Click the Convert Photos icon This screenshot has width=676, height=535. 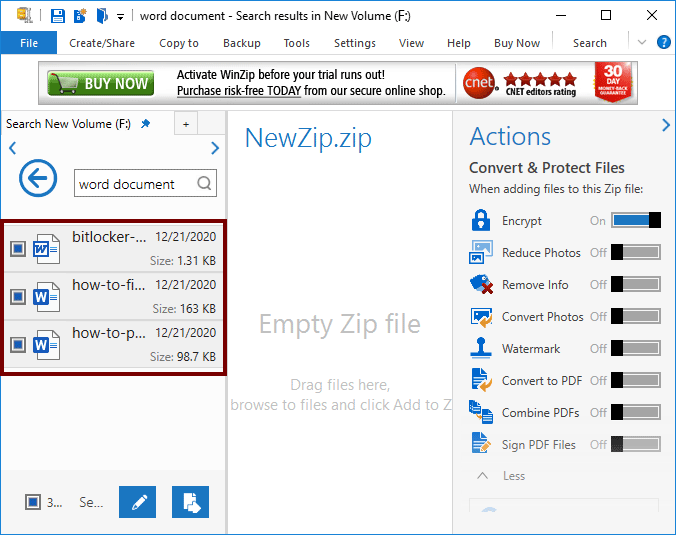481,317
